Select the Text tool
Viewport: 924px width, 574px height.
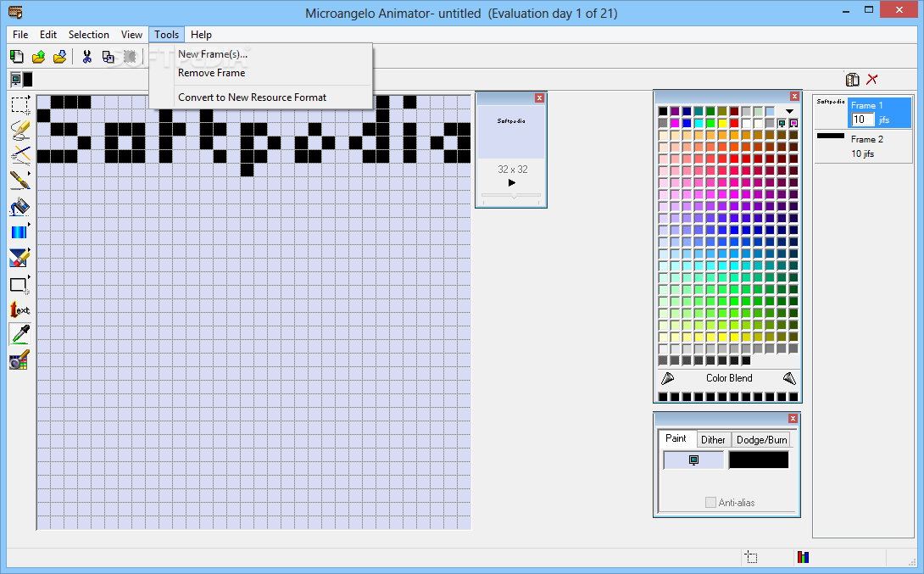coord(20,309)
